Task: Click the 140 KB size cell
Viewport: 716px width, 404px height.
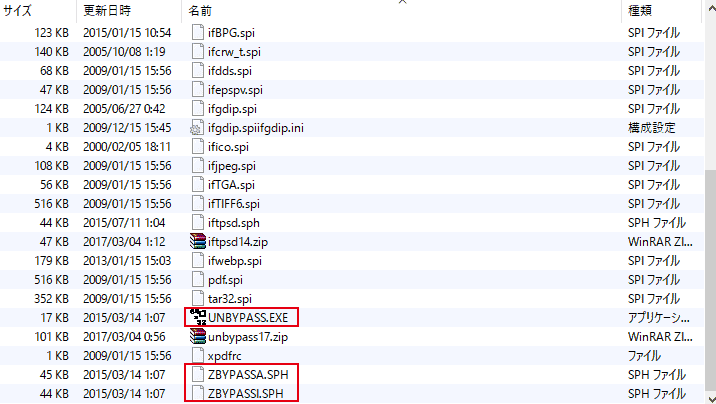Action: [x=52, y=52]
